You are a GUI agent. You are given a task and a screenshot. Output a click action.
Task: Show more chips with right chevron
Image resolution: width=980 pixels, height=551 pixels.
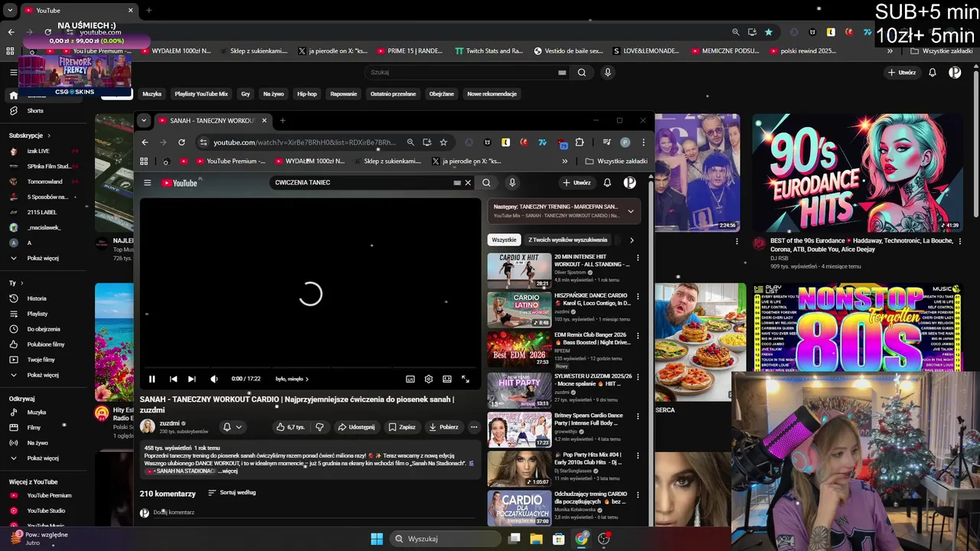tap(632, 240)
